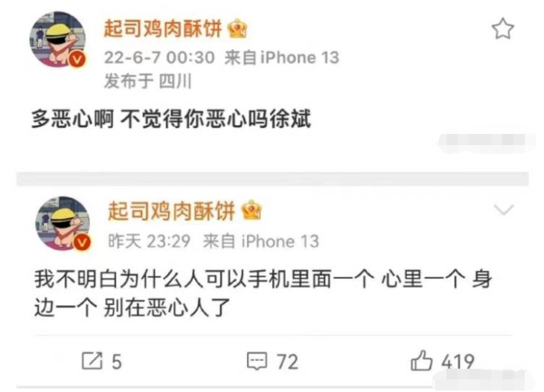Click username 起司鸡肉酥饼 on first post

click(163, 28)
